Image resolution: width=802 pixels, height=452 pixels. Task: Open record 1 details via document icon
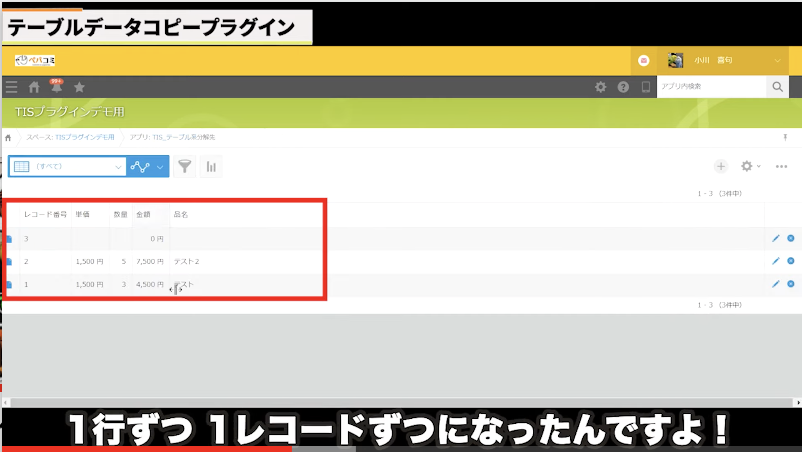click(9, 285)
